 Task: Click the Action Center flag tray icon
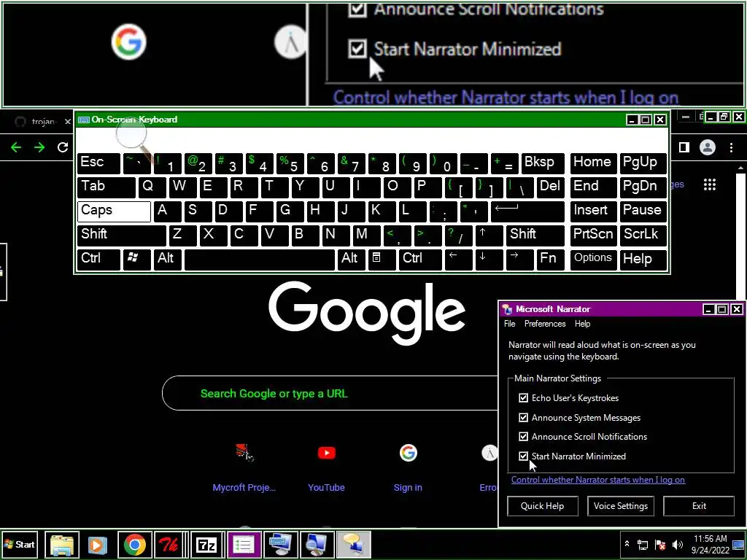pos(660,544)
